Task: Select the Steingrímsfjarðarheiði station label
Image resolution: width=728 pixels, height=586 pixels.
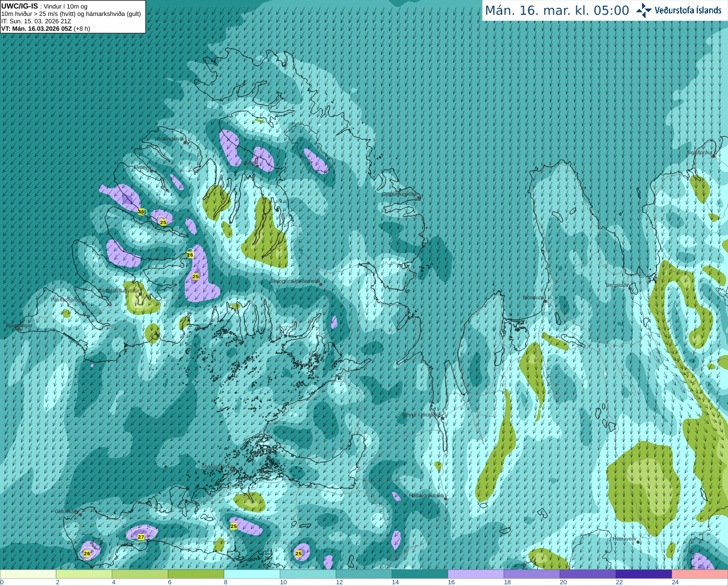Action: [x=295, y=281]
